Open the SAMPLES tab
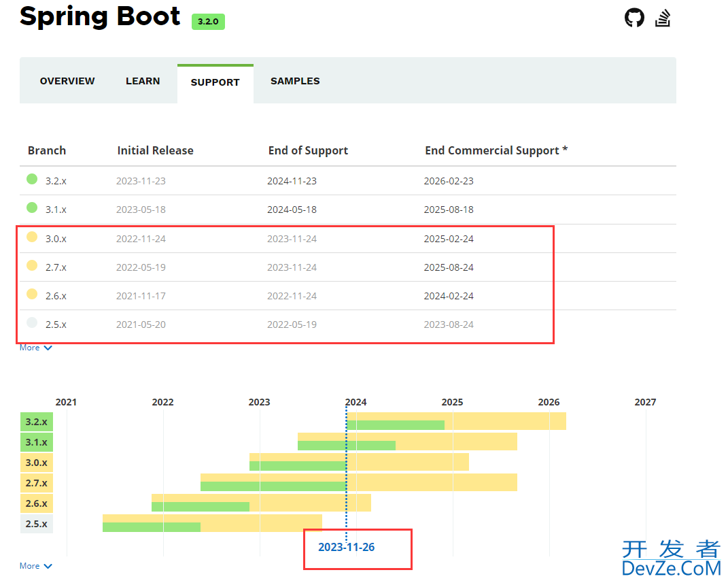Screen dimensions: 728x583 295,81
